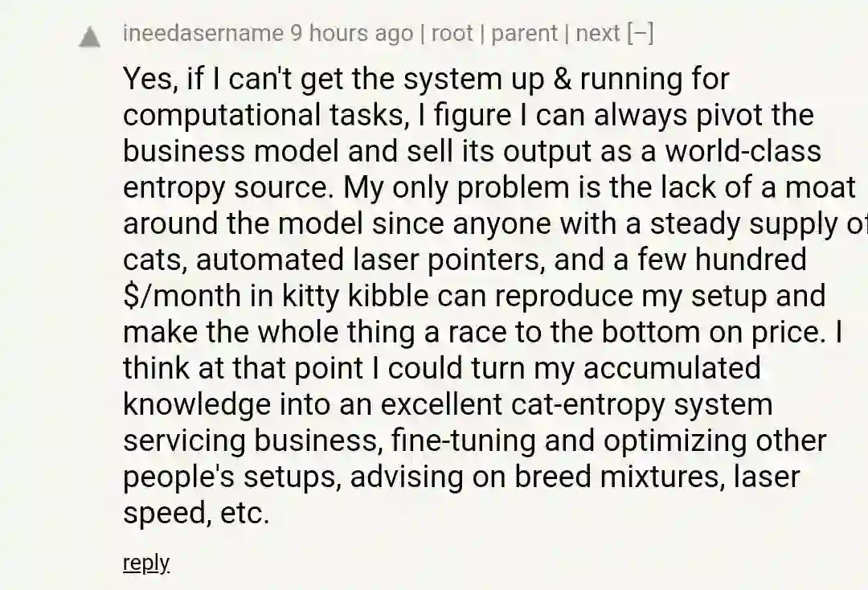
Task: Open the ineedasername user profile
Action: click(x=203, y=34)
